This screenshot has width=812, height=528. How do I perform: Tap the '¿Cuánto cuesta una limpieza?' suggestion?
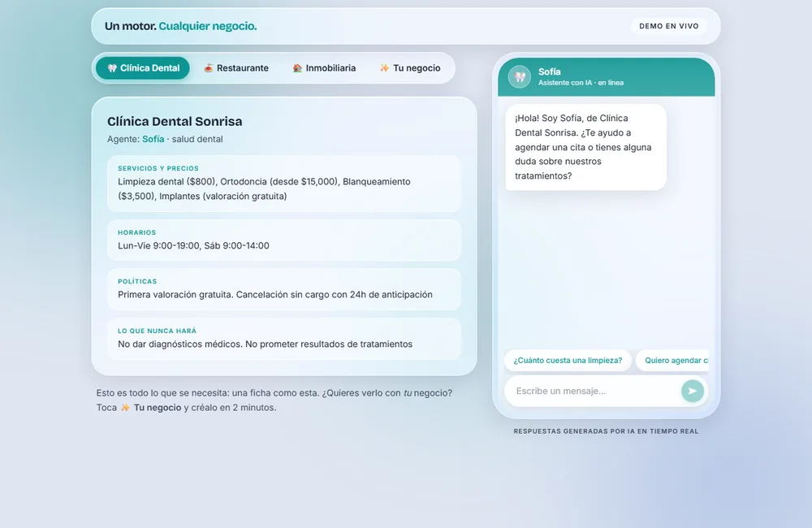click(x=568, y=360)
